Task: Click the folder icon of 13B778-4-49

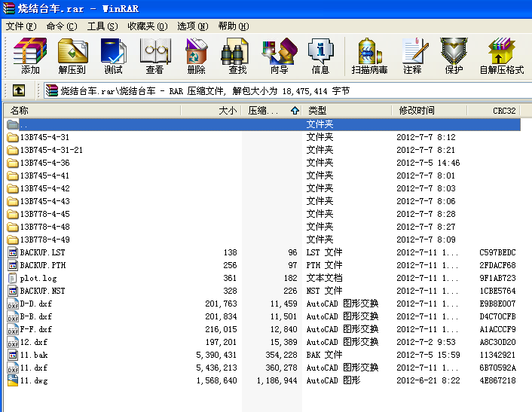Action: click(13, 240)
